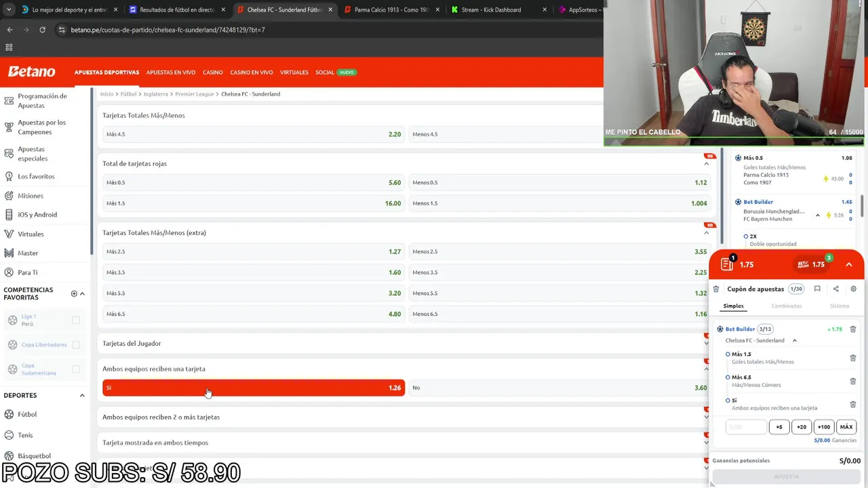Add a favorite competition with plus icon
Image resolution: width=868 pixels, height=488 pixels.
click(x=74, y=293)
